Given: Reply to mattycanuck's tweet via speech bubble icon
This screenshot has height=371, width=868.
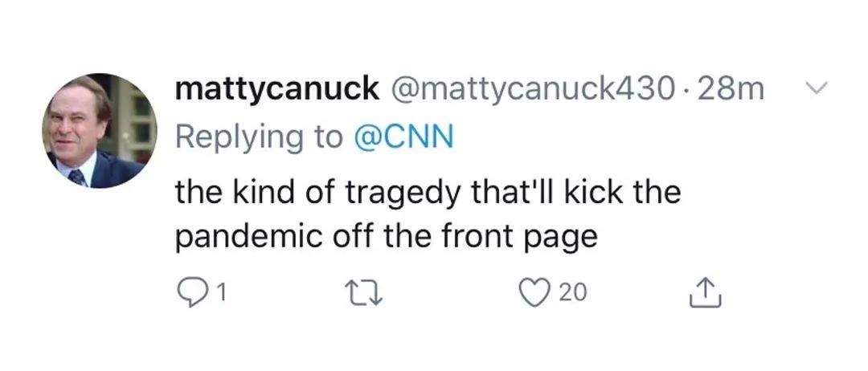Looking at the screenshot, I should (x=188, y=293).
